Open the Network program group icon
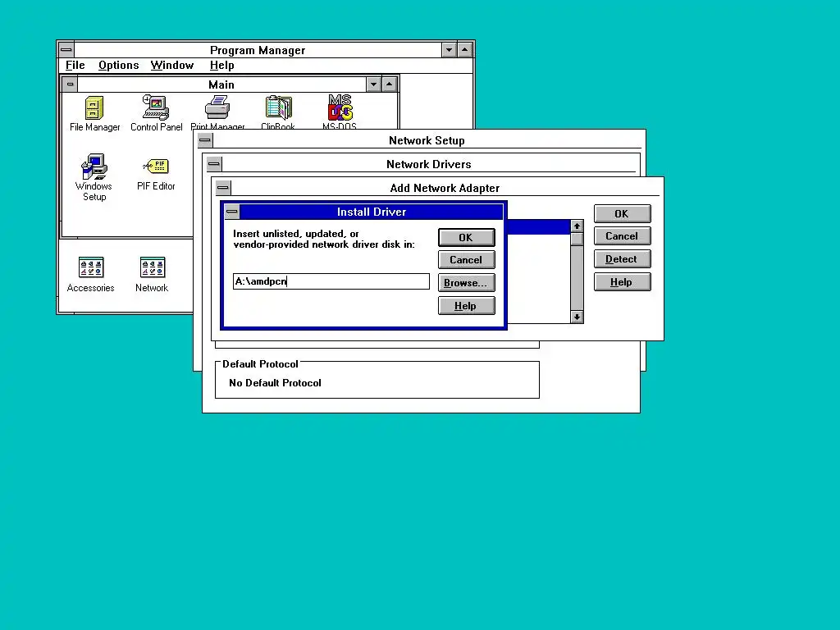Viewport: 840px width, 630px height. [x=152, y=274]
